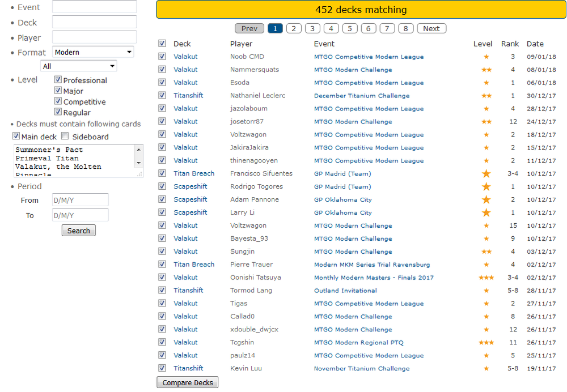Toggle the select-all checkbox in table header
This screenshot has height=392, width=567.
(x=162, y=44)
